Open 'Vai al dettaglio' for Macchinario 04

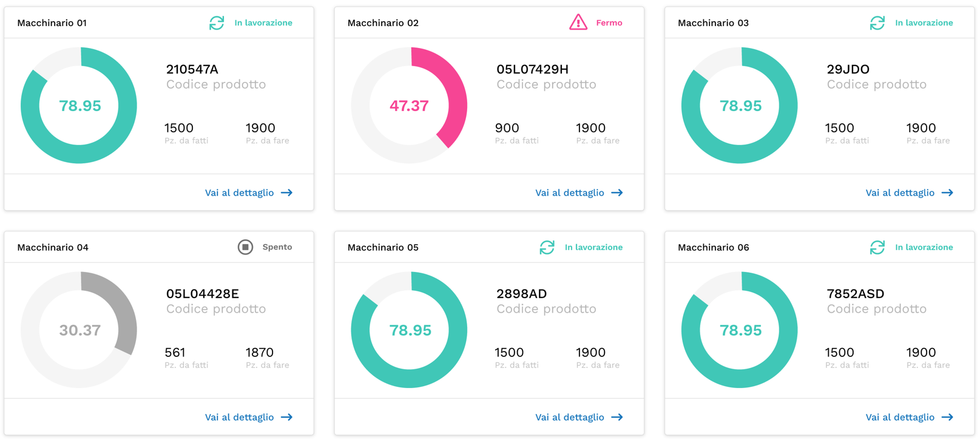click(249, 417)
